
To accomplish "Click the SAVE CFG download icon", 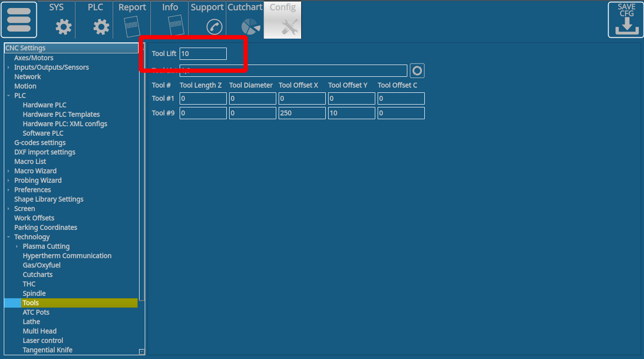I will (626, 20).
